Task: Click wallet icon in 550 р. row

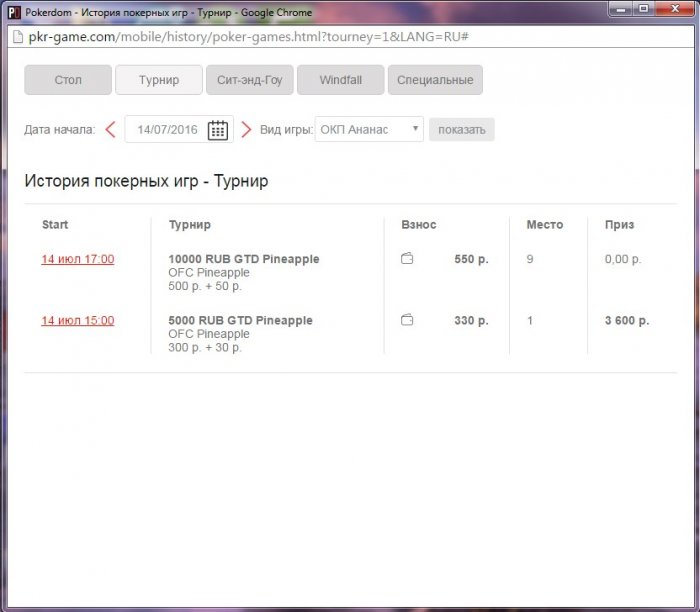Action: pyautogui.click(x=407, y=258)
